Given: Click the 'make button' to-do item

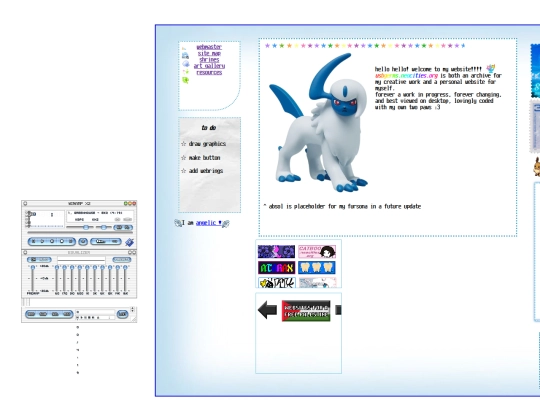Looking at the screenshot, I should pos(205,157).
